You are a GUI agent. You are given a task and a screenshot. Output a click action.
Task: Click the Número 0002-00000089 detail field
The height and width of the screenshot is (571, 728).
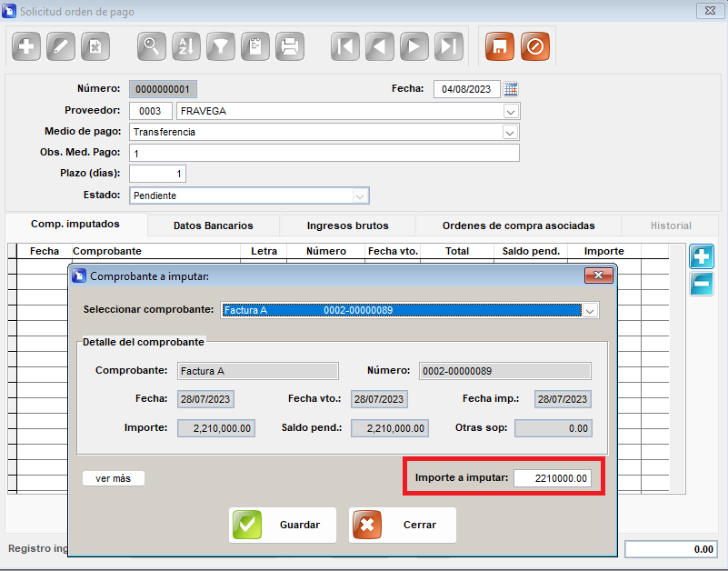(505, 371)
